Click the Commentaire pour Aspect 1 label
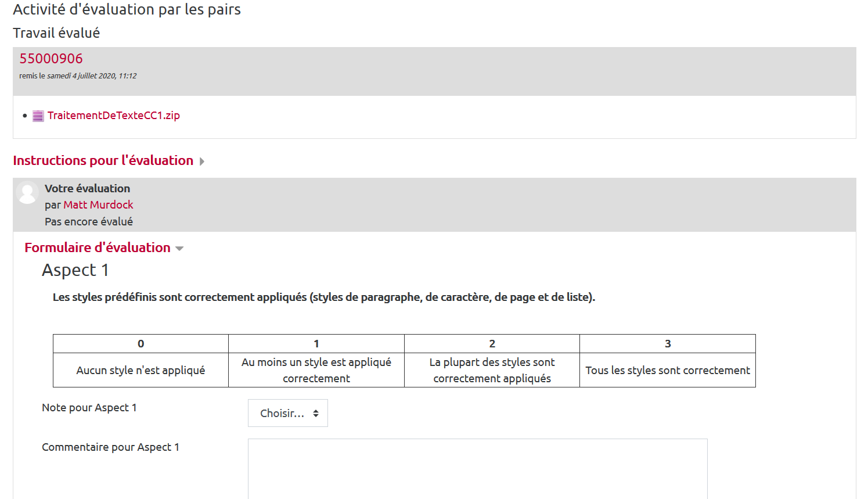The height and width of the screenshot is (499, 868). coord(110,447)
